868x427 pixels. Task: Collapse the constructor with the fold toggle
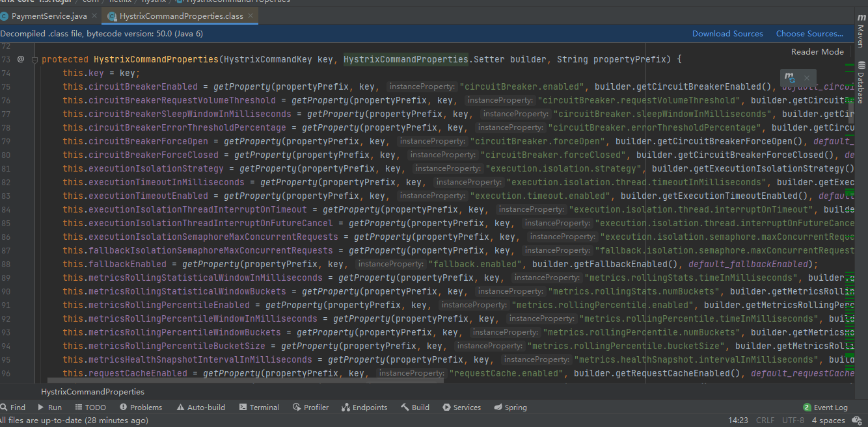click(34, 59)
